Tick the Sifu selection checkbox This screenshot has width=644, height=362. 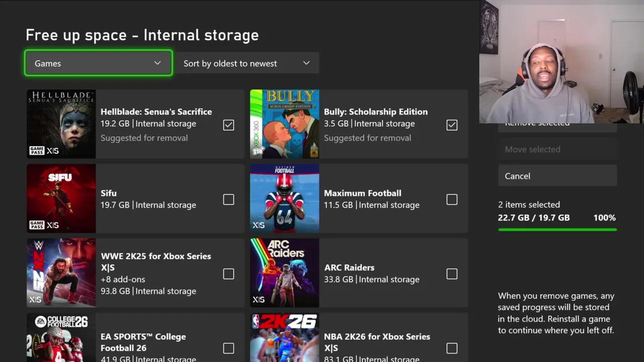[228, 200]
